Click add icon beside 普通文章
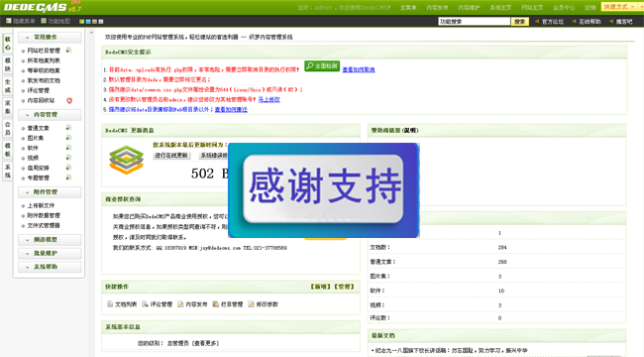The width and height of the screenshot is (644, 357). 68,128
